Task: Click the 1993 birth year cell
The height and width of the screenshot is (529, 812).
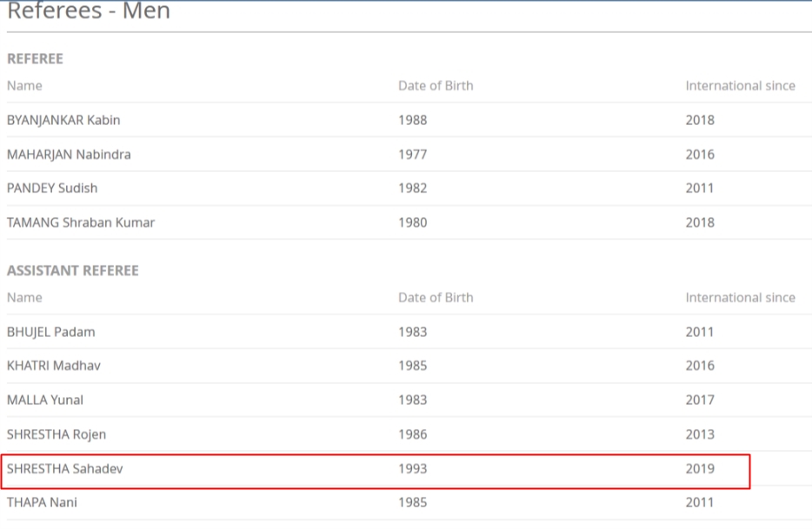Action: click(413, 469)
